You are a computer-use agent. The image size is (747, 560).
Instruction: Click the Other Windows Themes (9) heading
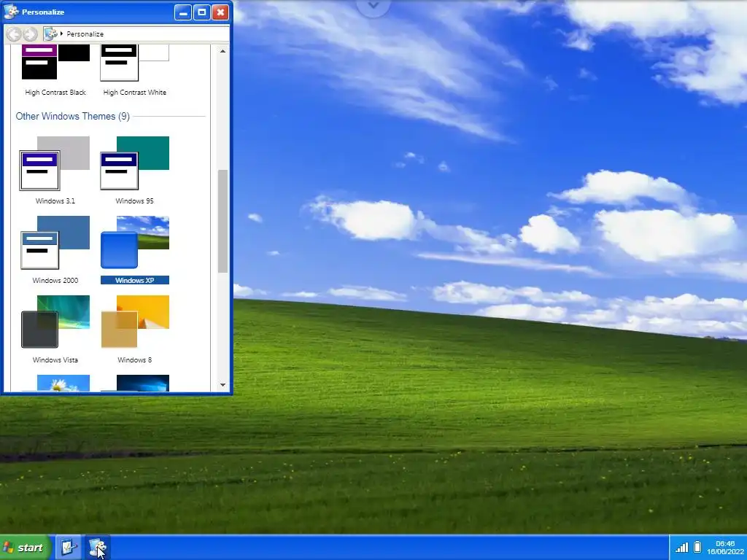(72, 116)
